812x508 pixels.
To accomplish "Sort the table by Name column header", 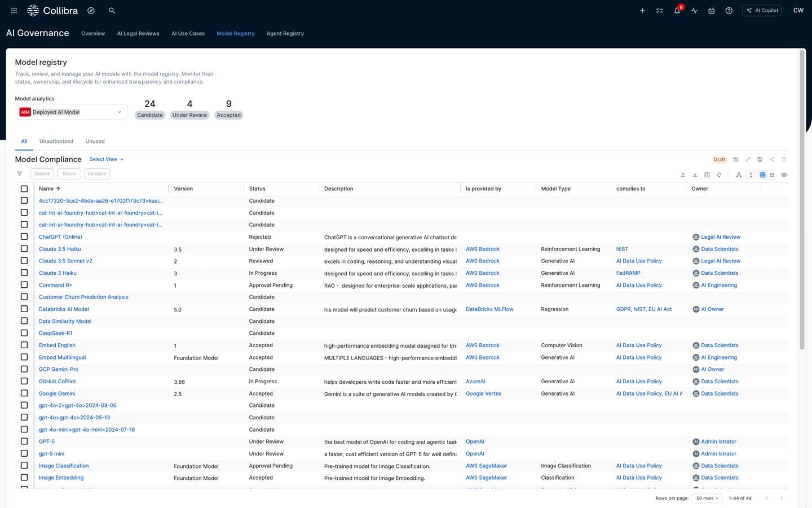I will [46, 189].
